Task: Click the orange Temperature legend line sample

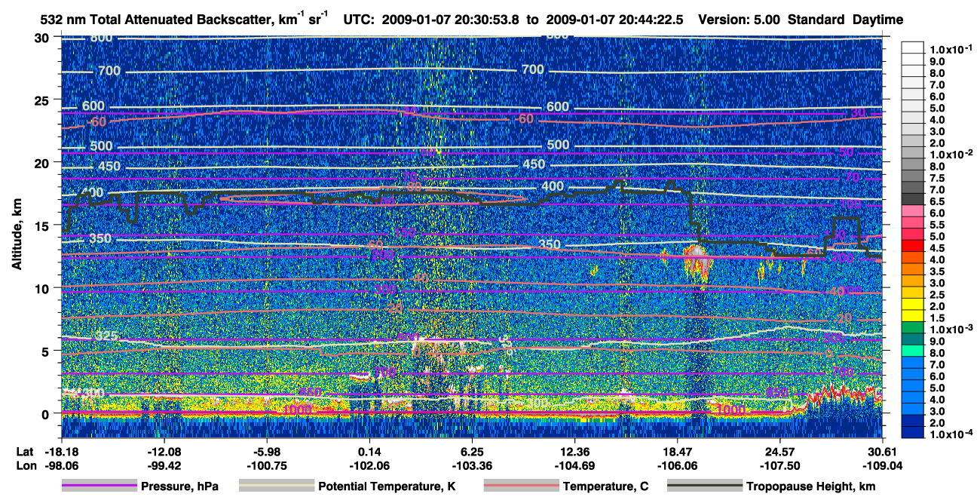Action: (x=520, y=486)
